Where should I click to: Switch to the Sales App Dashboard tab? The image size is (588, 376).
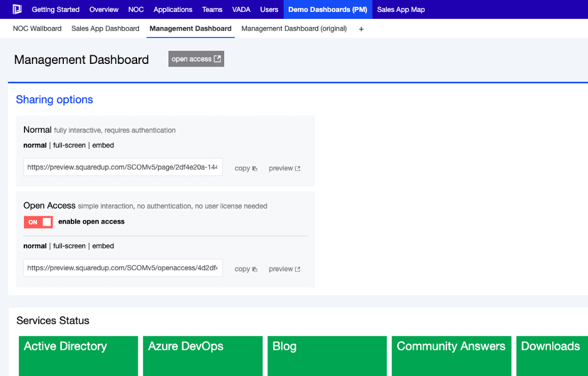(105, 29)
